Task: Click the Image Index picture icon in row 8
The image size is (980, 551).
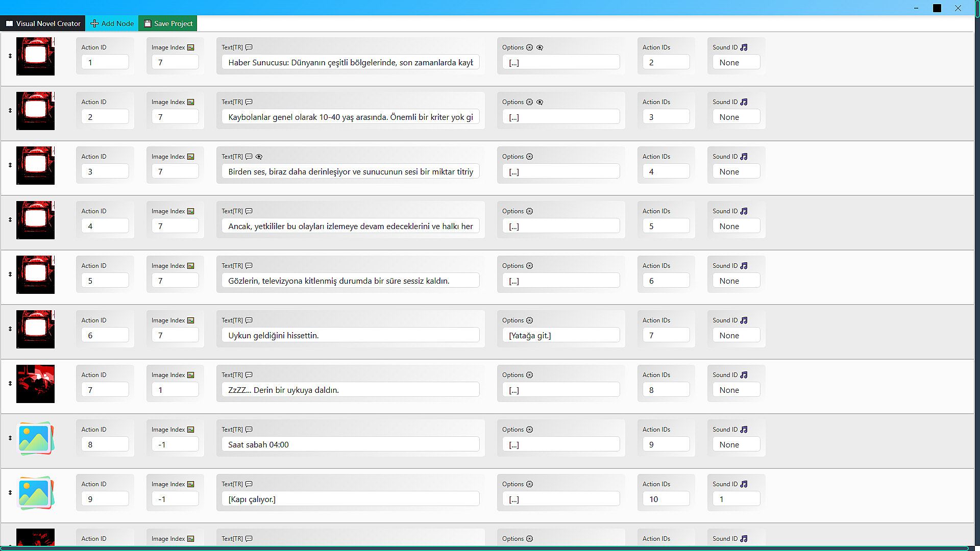Action: pos(190,430)
